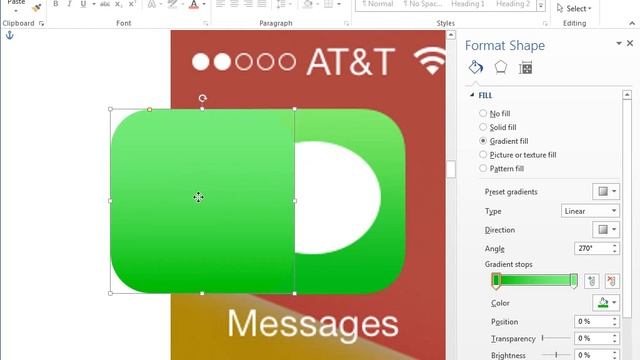Open the Select dropdown in Editing group

pos(574,8)
